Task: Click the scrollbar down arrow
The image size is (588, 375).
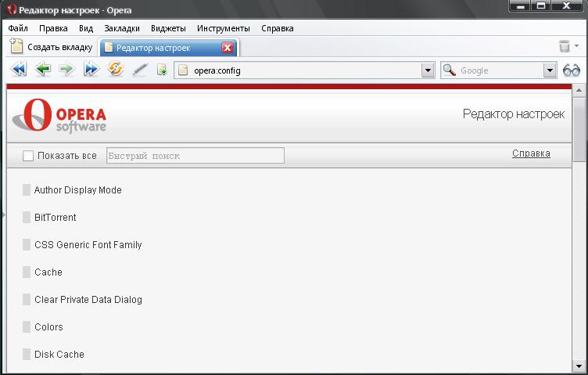Action: (x=579, y=366)
